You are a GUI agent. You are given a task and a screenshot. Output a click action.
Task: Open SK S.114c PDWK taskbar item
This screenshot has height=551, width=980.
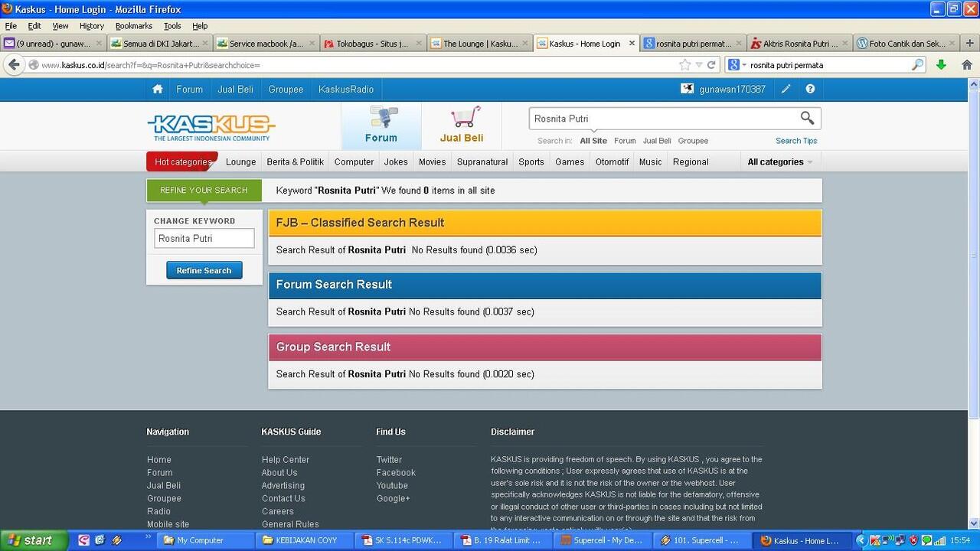coord(404,540)
